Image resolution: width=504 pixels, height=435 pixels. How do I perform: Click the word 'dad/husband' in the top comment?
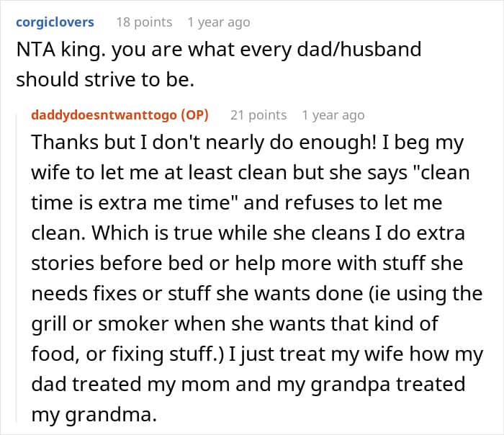click(x=359, y=49)
